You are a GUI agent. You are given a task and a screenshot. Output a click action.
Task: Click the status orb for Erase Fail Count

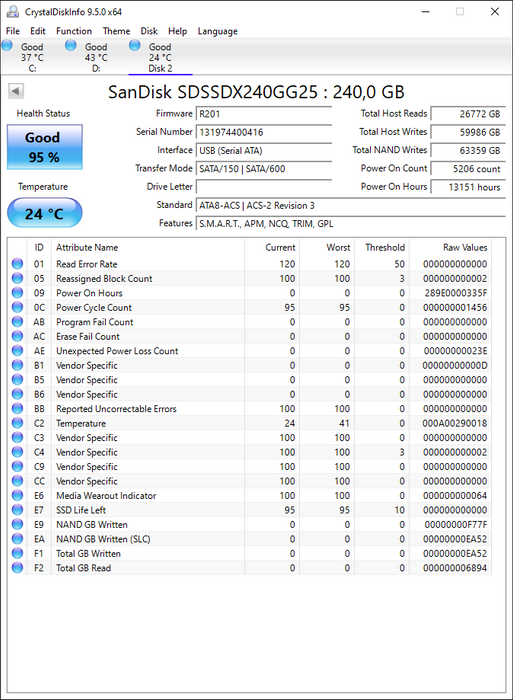pyautogui.click(x=17, y=336)
